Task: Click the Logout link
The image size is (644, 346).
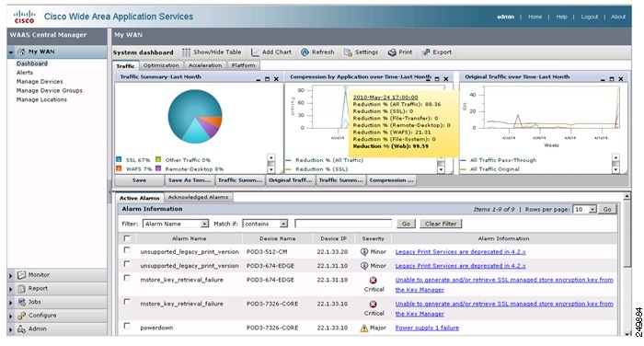Action: 589,17
